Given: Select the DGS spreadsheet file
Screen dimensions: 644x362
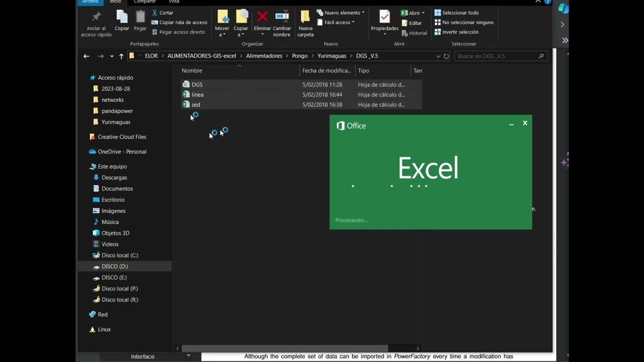Looking at the screenshot, I should click(301, 84).
